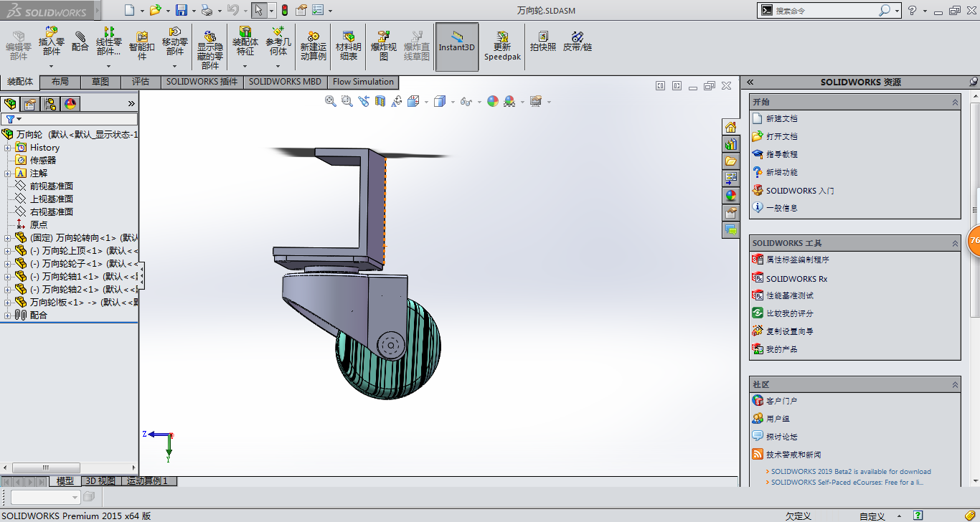Switch to the Flow Simulation ribbon tab
980x522 pixels.
[363, 82]
